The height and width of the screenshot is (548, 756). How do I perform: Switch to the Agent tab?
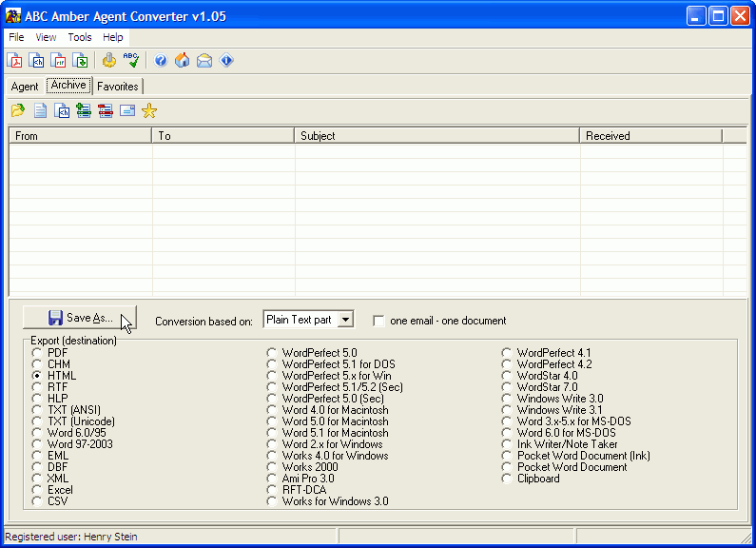(25, 87)
